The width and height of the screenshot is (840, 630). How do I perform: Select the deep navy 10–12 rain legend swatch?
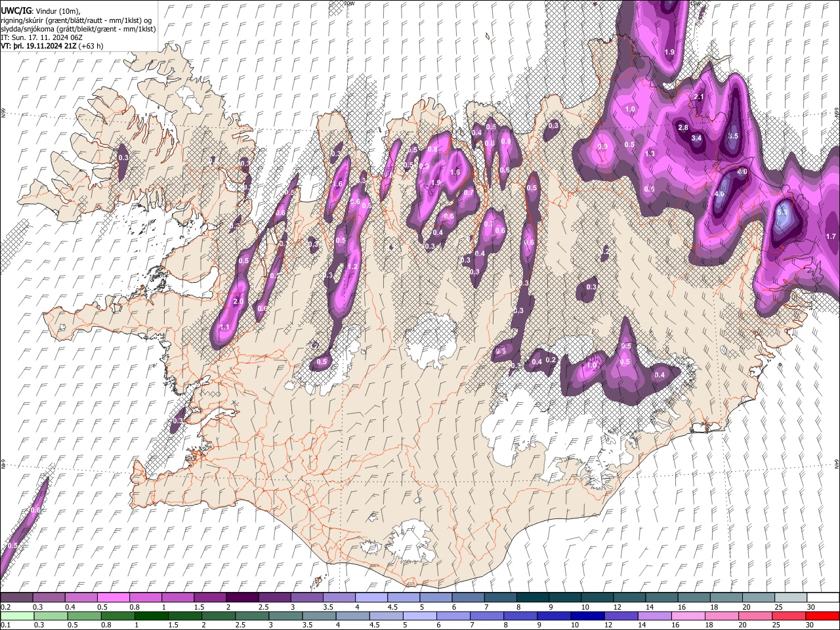click(587, 616)
